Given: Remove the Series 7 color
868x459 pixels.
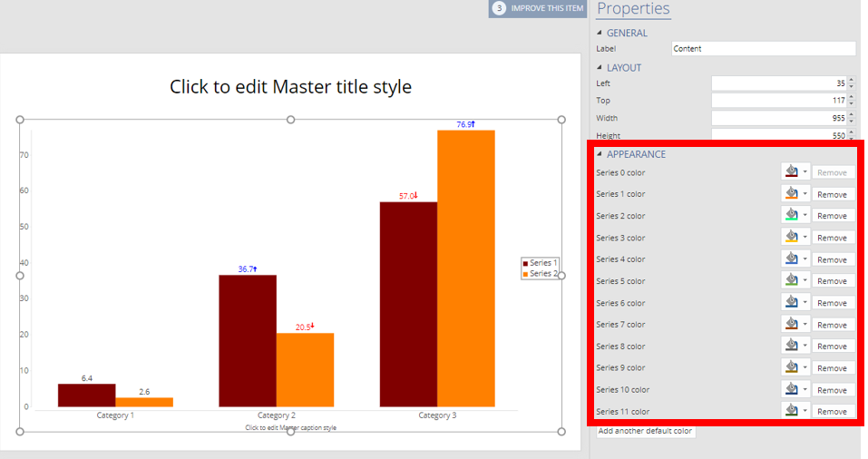Looking at the screenshot, I should tap(832, 325).
